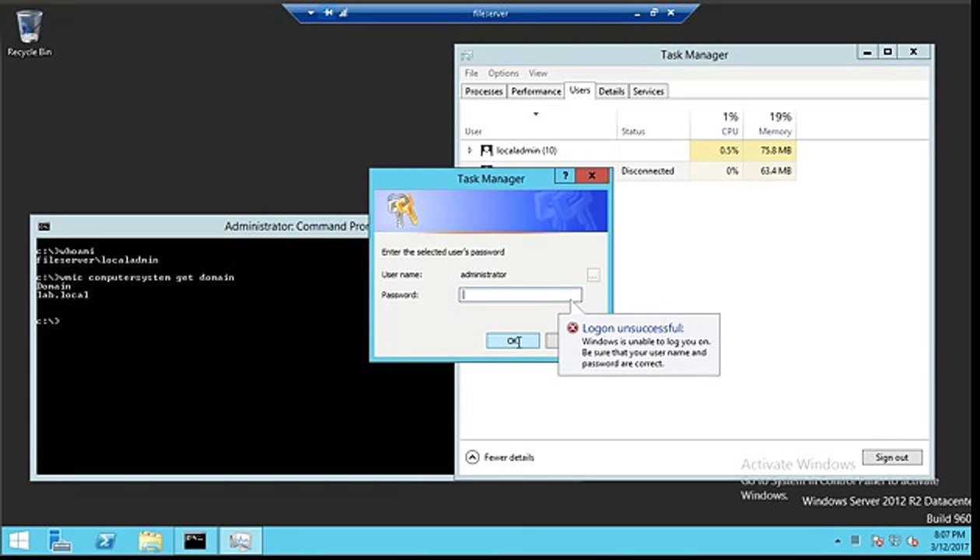Viewport: 980px width, 560px height.
Task: Click the lab.local output in Command Prompt
Action: click(62, 296)
